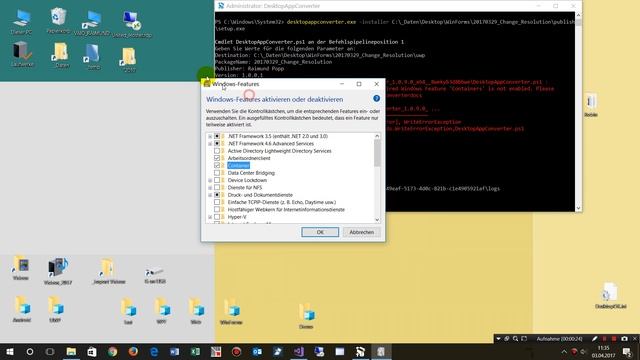Launch Google Chrome from the taskbar

(x=113, y=351)
